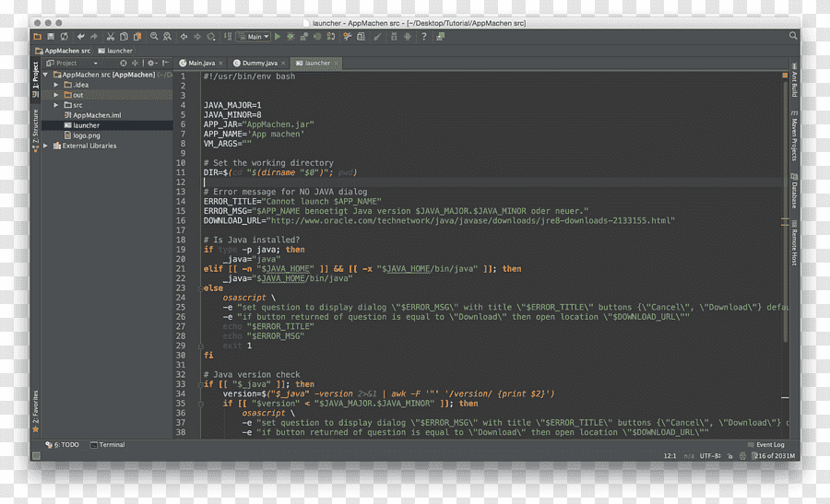Expand the out folder
Image resolution: width=830 pixels, height=504 pixels.
(x=56, y=95)
